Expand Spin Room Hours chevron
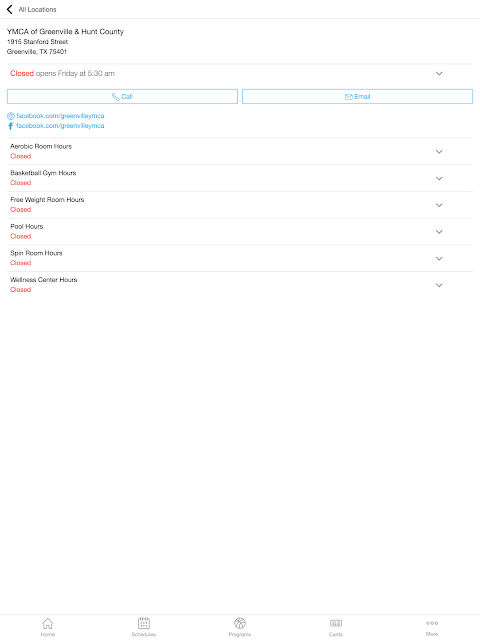This screenshot has width=480, height=640. 439,258
